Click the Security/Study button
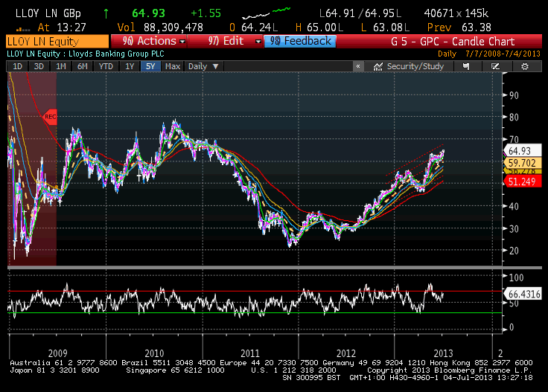This screenshot has height=392, width=548. (x=409, y=66)
